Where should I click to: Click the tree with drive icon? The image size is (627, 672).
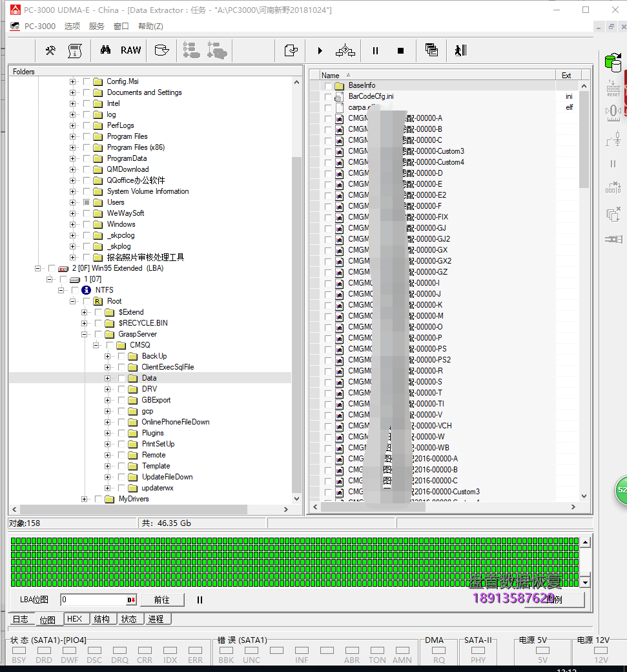(217, 50)
